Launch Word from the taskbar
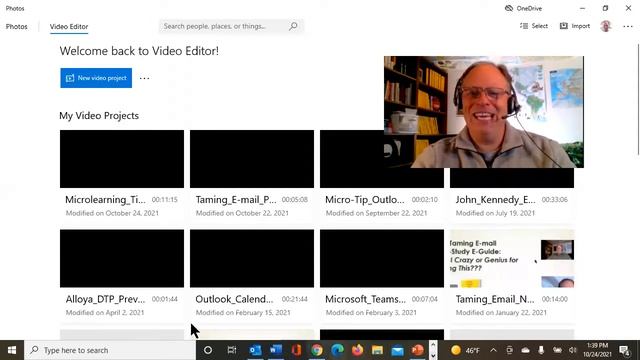This screenshot has height=360, width=640. [x=276, y=350]
